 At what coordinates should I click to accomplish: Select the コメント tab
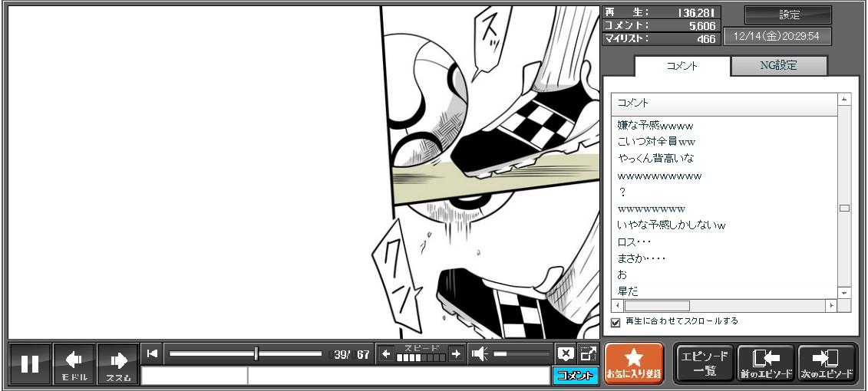pyautogui.click(x=682, y=66)
